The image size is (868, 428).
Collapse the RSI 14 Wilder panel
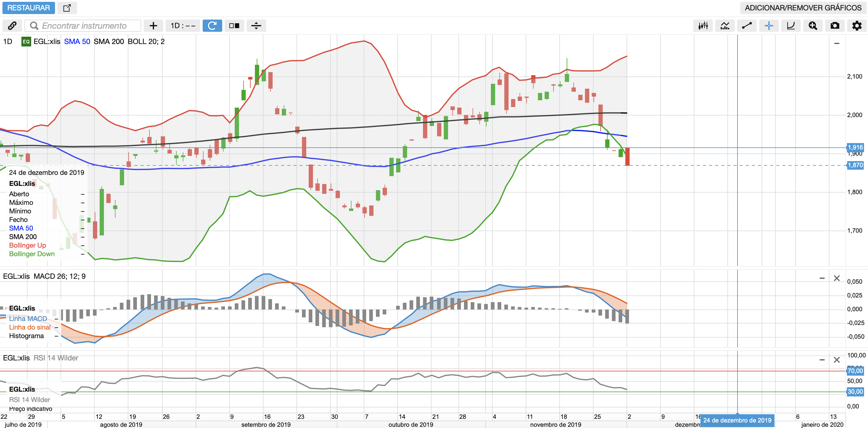[822, 360]
